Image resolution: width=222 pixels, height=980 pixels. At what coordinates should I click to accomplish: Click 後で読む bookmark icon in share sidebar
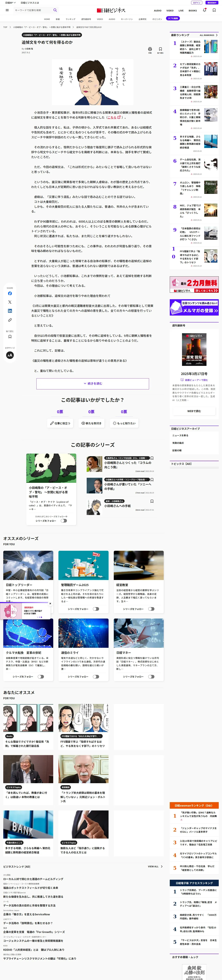[10, 336]
